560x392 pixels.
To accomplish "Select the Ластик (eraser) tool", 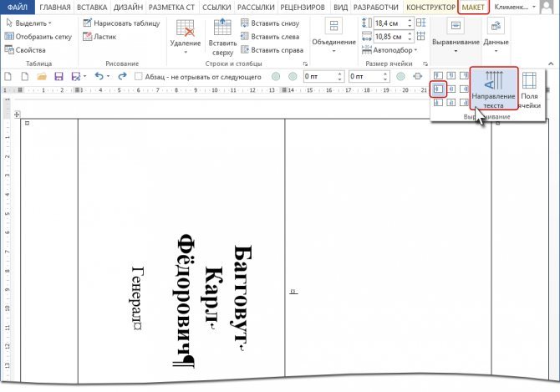I will (100, 37).
